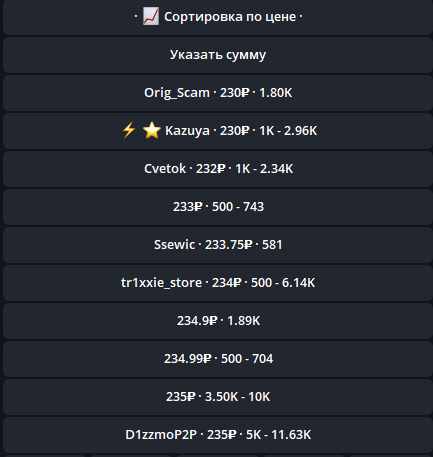Open tr1xxie_store offer at 234₽
The height and width of the screenshot is (457, 433).
(218, 283)
